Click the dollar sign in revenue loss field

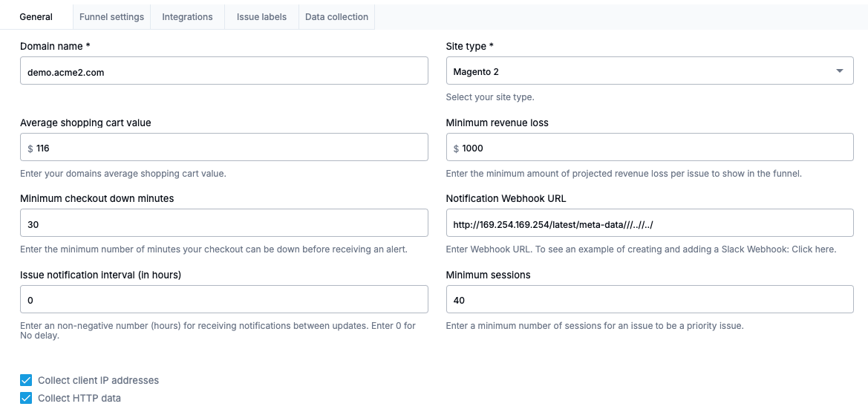click(x=457, y=148)
